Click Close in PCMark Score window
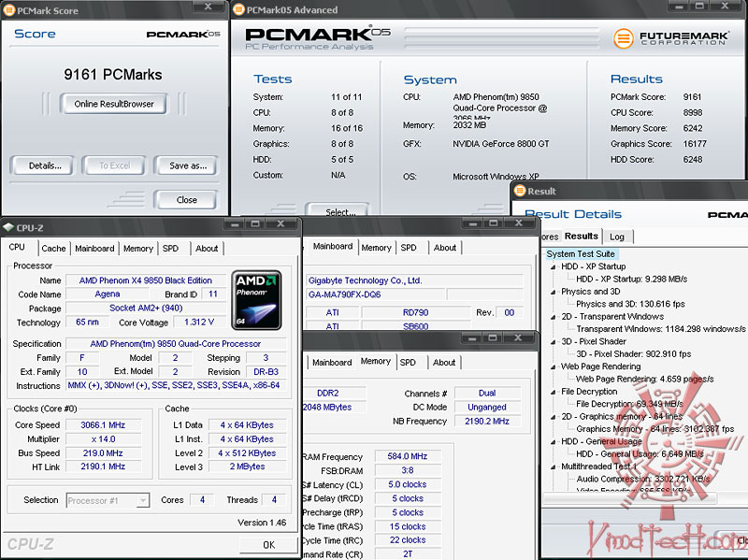The width and height of the screenshot is (748, 560). [x=186, y=200]
